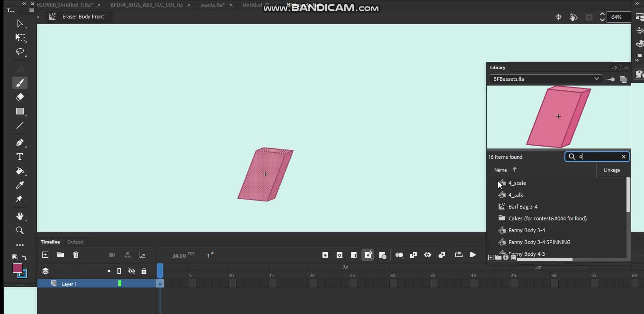Insert a frame in the timeline

pos(354,255)
